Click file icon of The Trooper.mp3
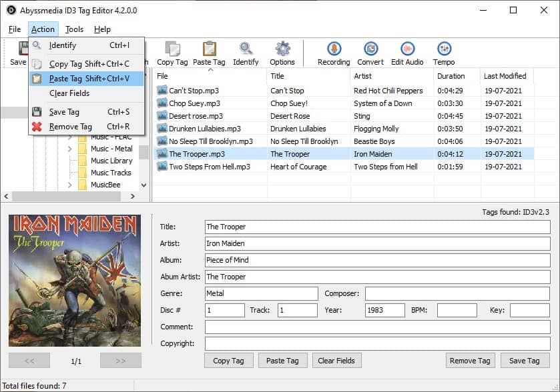This screenshot has width=560, height=392. point(162,154)
